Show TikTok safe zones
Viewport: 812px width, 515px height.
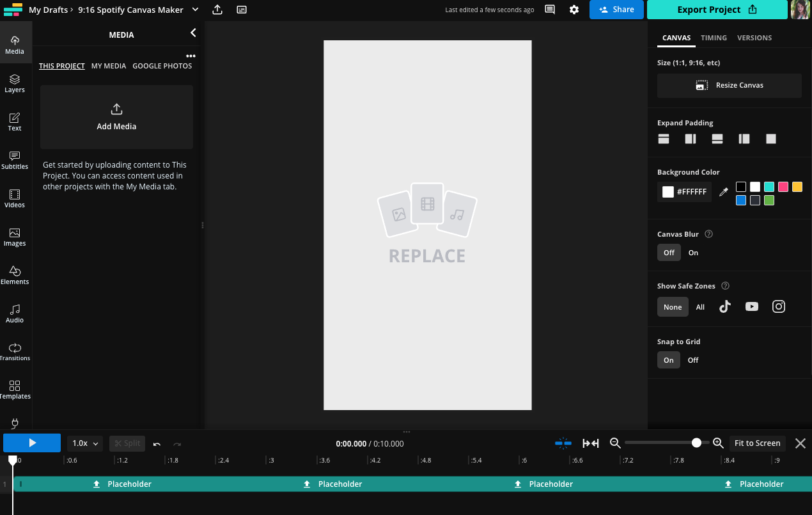pos(724,306)
